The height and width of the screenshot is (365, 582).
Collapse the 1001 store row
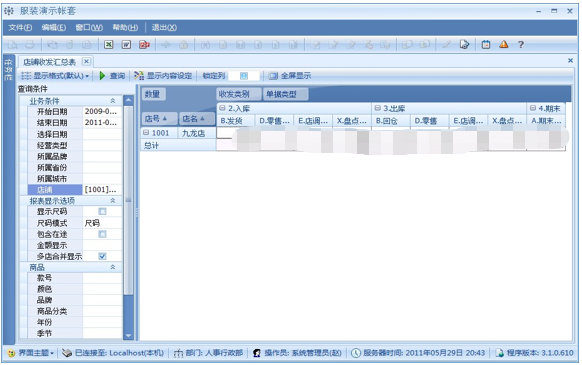point(146,133)
